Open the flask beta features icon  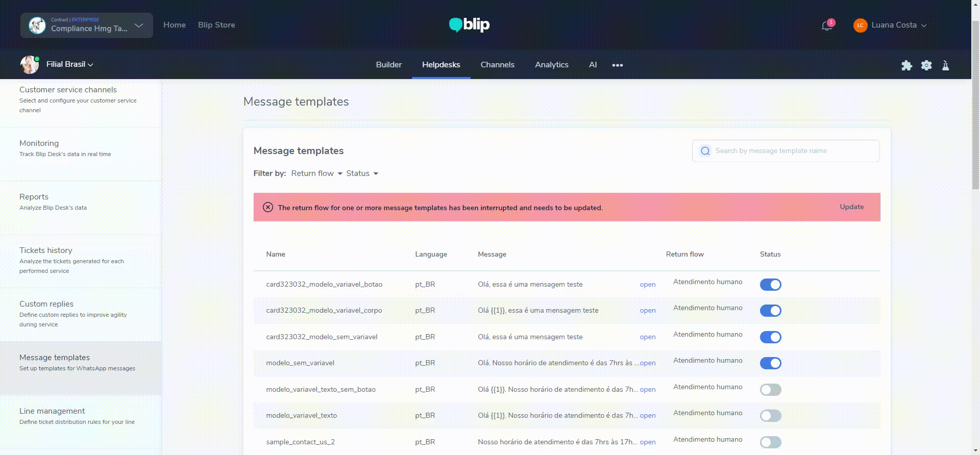pyautogui.click(x=945, y=65)
